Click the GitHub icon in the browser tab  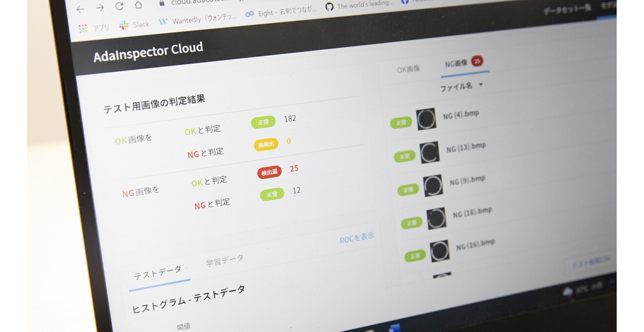pyautogui.click(x=330, y=7)
